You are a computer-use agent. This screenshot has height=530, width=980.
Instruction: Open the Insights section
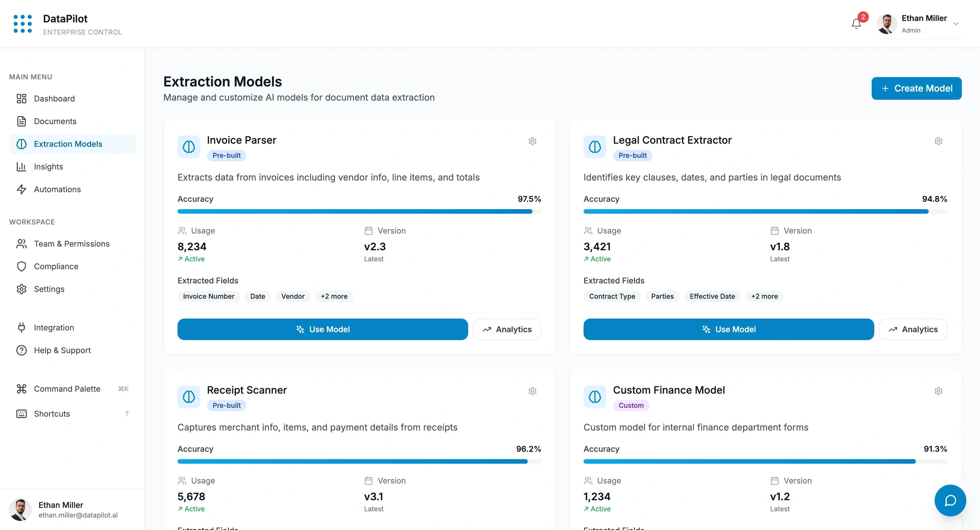coord(48,167)
